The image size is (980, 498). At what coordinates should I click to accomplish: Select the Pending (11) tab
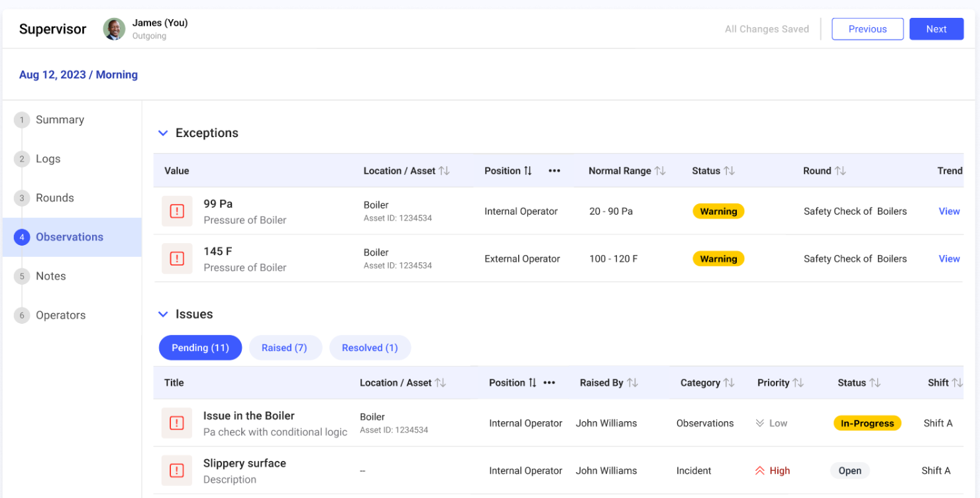point(200,348)
